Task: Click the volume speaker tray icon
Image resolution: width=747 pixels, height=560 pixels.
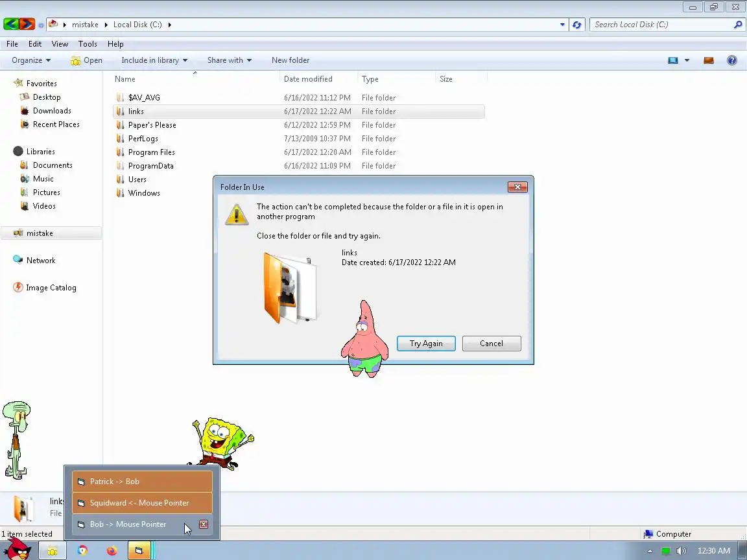Action: tap(681, 551)
